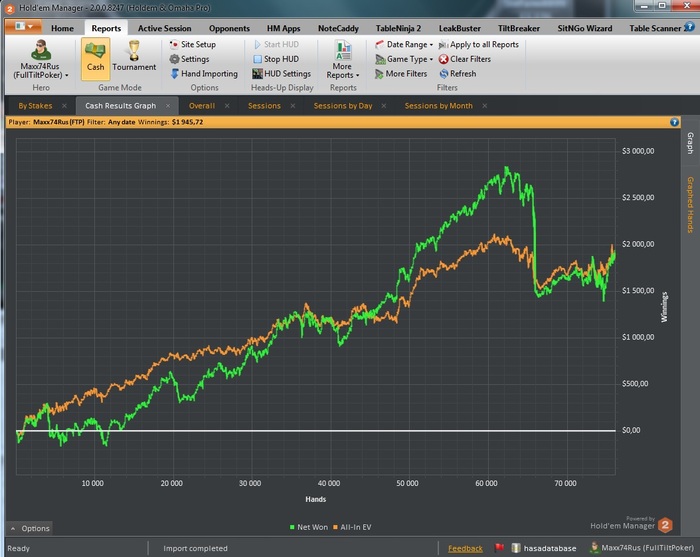
Task: Expand the More Reports dropdown
Action: coord(343,60)
